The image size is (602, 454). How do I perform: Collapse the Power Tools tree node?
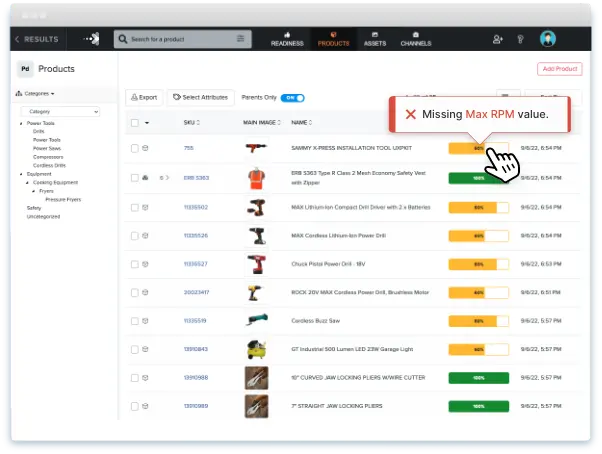(21, 123)
